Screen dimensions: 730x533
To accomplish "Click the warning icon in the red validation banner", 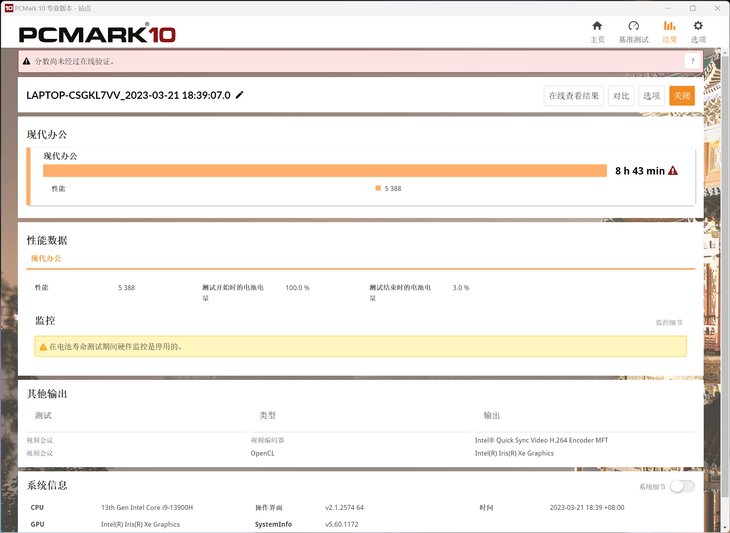I will [26, 61].
